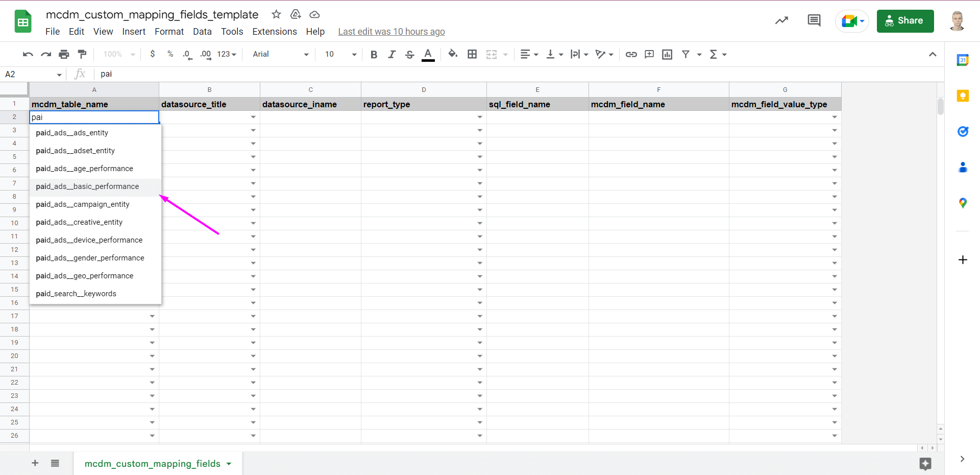This screenshot has height=475, width=980.
Task: Apply strikethrough formatting
Action: 410,54
